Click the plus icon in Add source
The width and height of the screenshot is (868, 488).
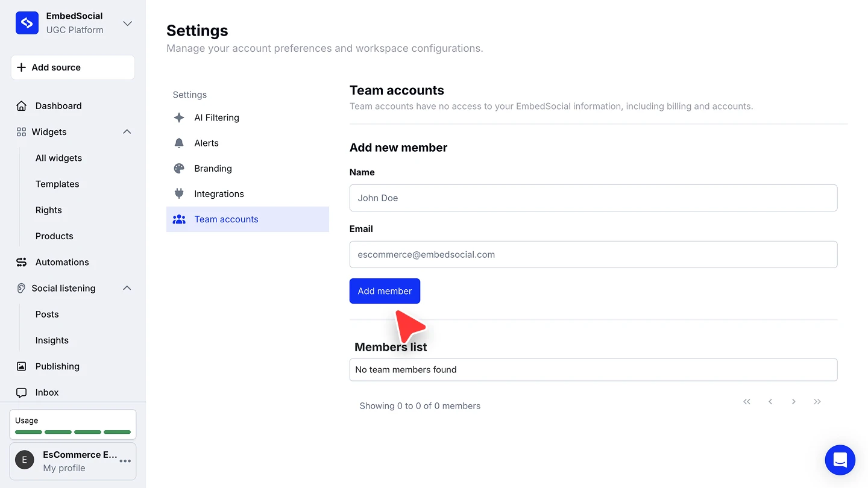click(22, 67)
